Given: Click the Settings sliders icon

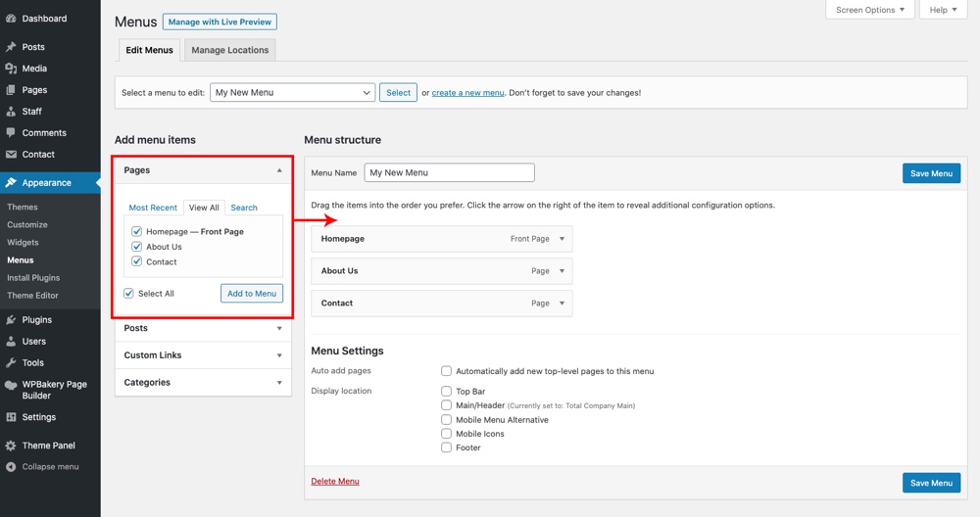Looking at the screenshot, I should [11, 417].
